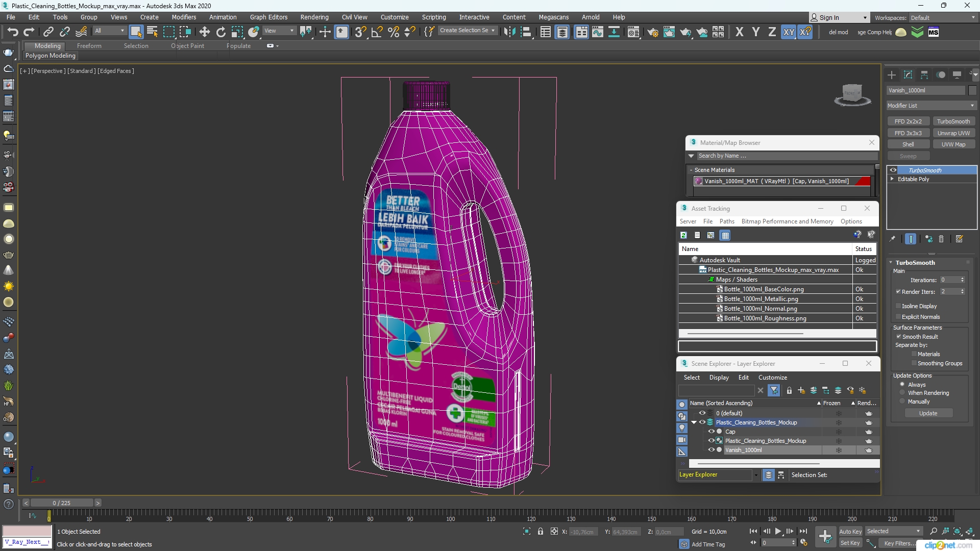Select the Select Object tool

(136, 32)
